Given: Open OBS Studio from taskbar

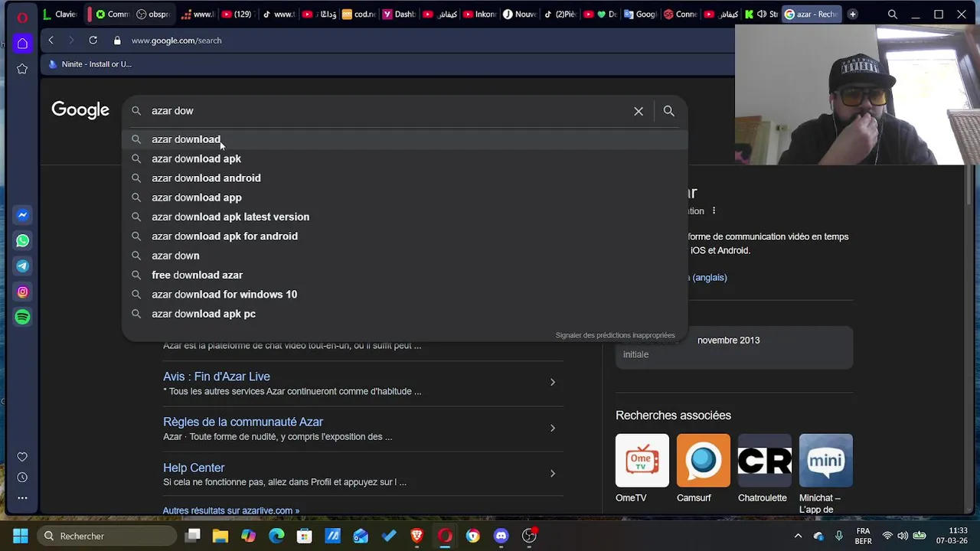Looking at the screenshot, I should 529,536.
